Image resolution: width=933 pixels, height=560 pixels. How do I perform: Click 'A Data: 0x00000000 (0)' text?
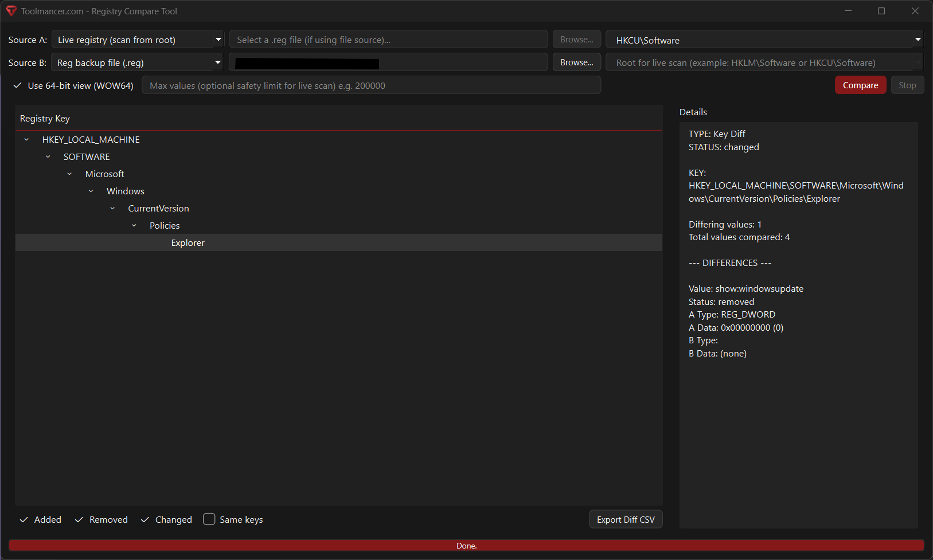[736, 327]
